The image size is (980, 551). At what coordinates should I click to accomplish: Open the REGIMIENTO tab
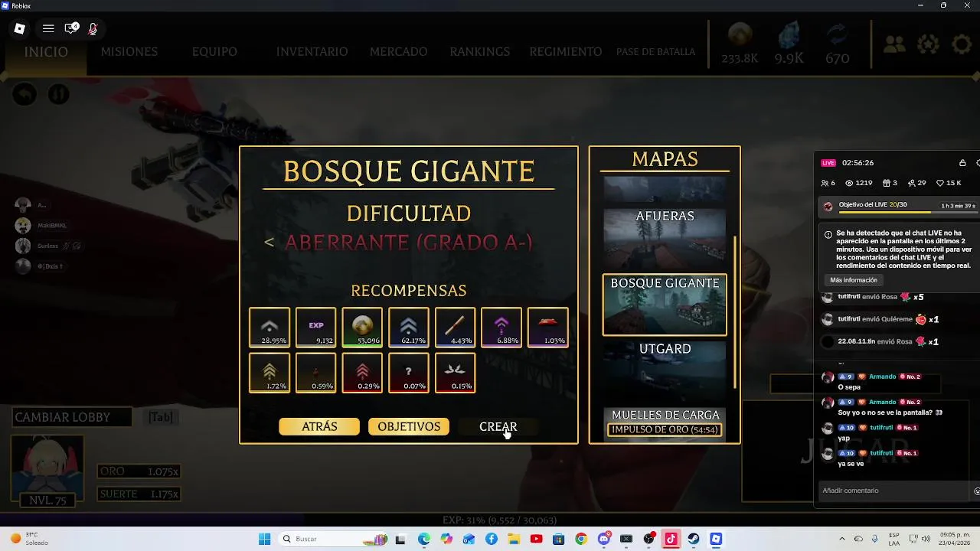point(566,52)
